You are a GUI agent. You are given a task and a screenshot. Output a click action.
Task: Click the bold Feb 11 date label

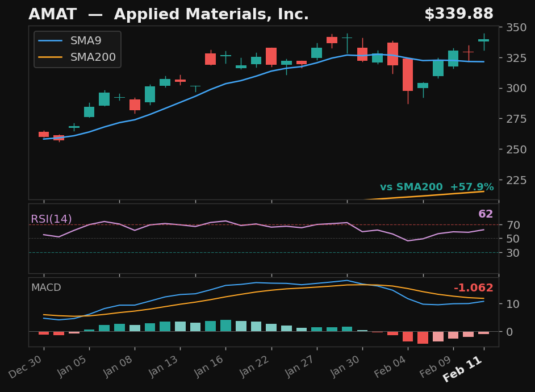[x=462, y=369]
